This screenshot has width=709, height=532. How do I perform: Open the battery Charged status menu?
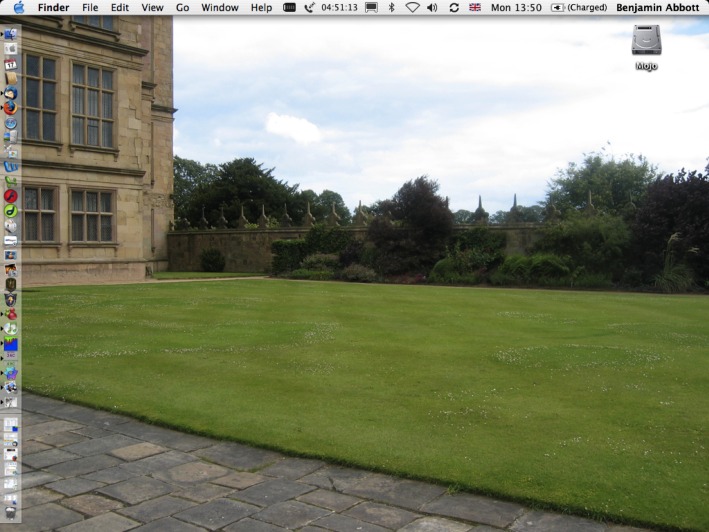pyautogui.click(x=579, y=8)
